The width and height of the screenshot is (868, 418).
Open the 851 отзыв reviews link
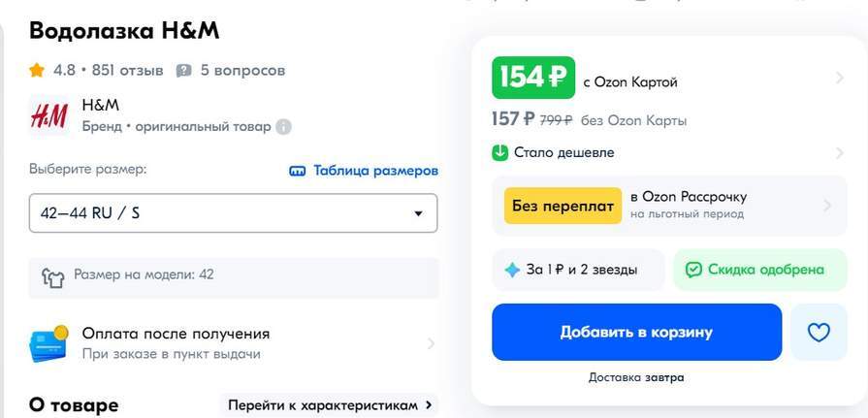click(x=128, y=70)
